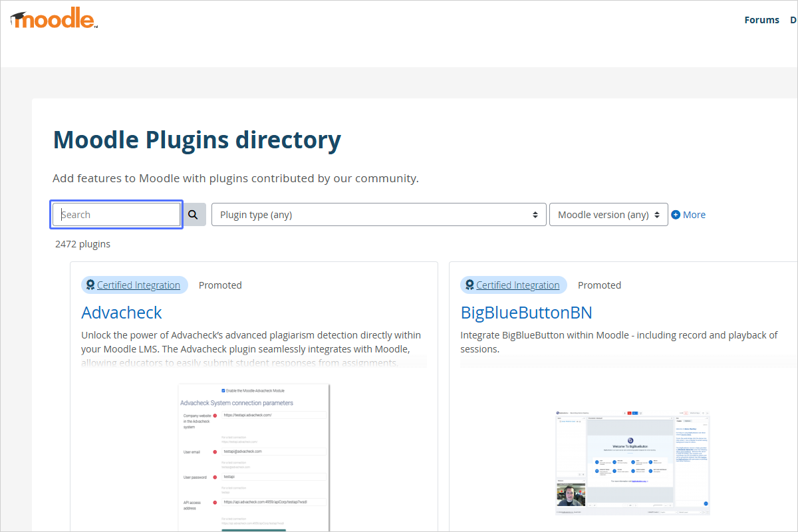Click the Promoted label on Advacheck card
The height and width of the screenshot is (532, 798).
[220, 285]
